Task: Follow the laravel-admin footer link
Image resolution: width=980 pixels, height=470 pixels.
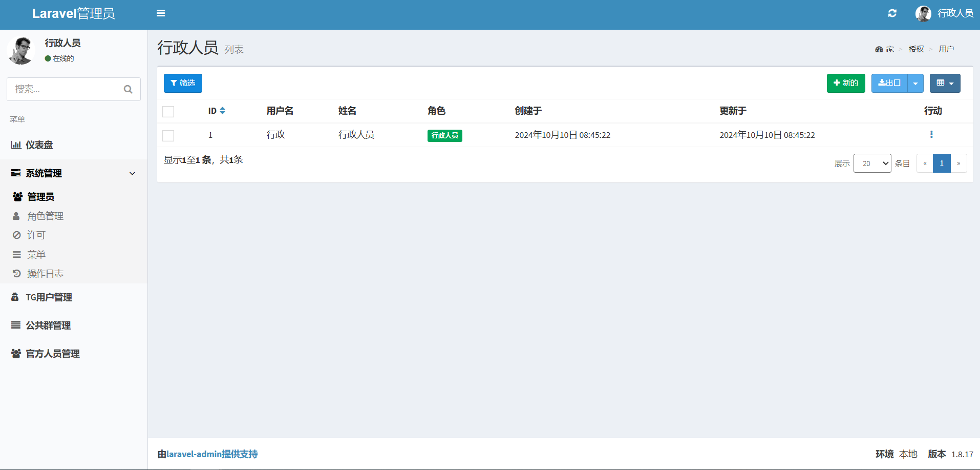Action: tap(194, 454)
